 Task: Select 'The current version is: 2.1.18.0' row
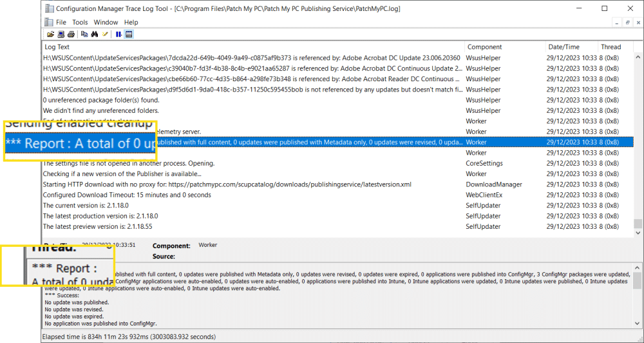(337, 206)
